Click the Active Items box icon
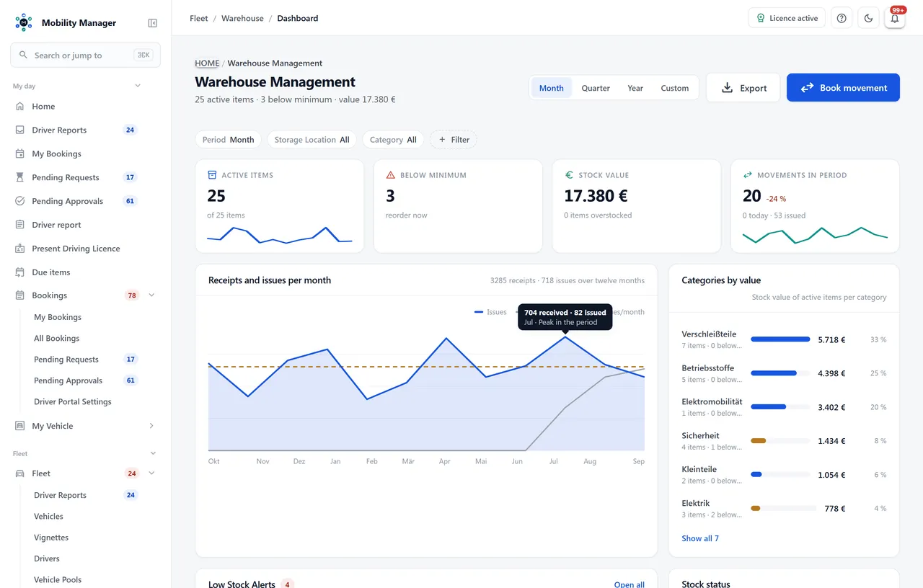The height and width of the screenshot is (588, 923). pyautogui.click(x=212, y=175)
